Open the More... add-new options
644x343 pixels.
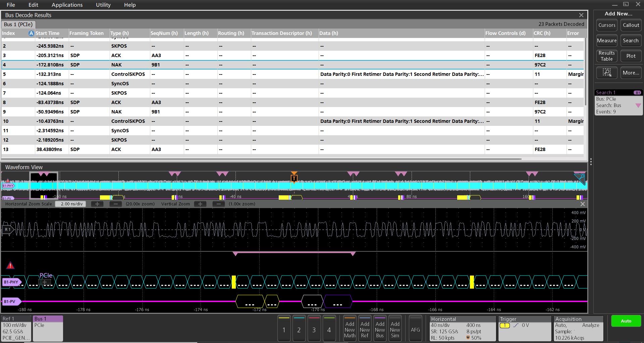pyautogui.click(x=631, y=72)
